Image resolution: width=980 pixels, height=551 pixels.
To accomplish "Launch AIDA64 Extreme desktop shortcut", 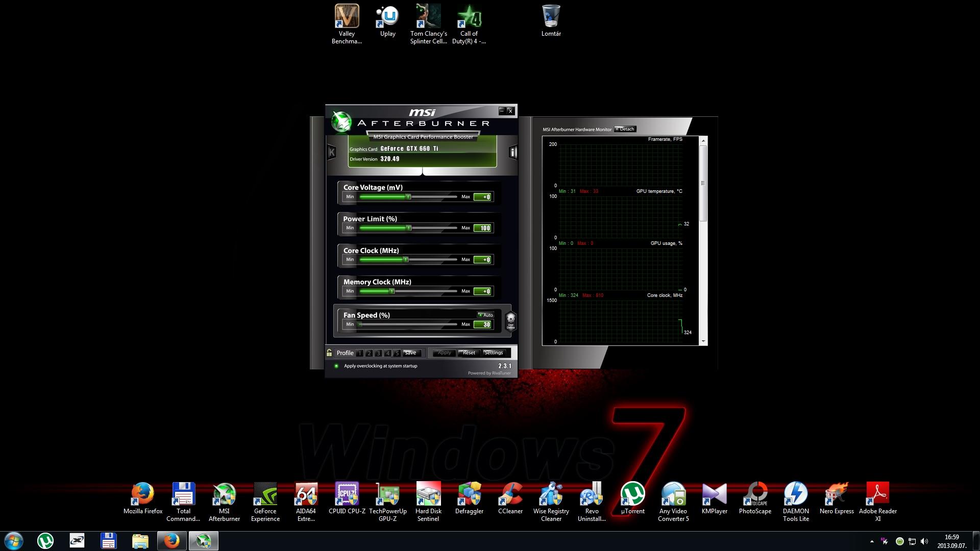I will (306, 502).
